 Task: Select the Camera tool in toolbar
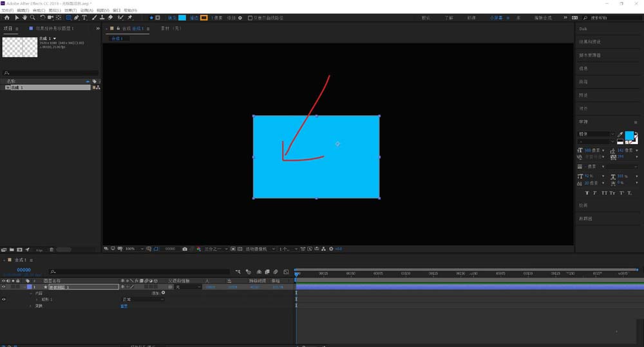coord(50,17)
